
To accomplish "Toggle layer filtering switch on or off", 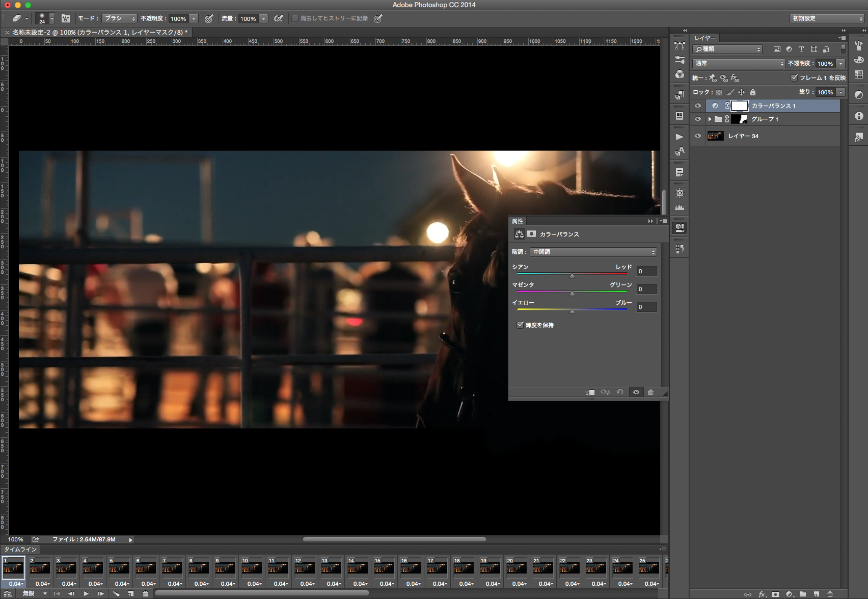I will pos(843,49).
